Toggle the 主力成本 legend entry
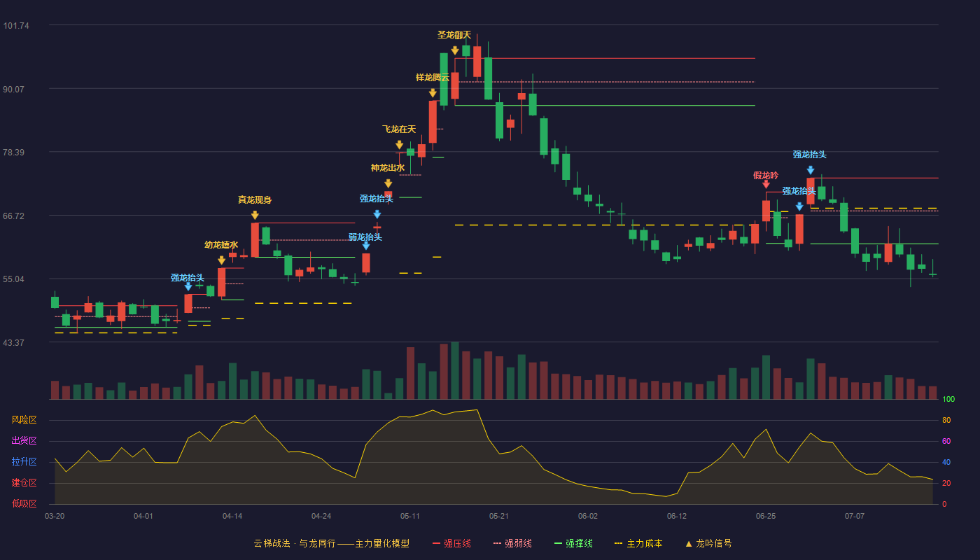The height and width of the screenshot is (560, 980). click(638, 543)
